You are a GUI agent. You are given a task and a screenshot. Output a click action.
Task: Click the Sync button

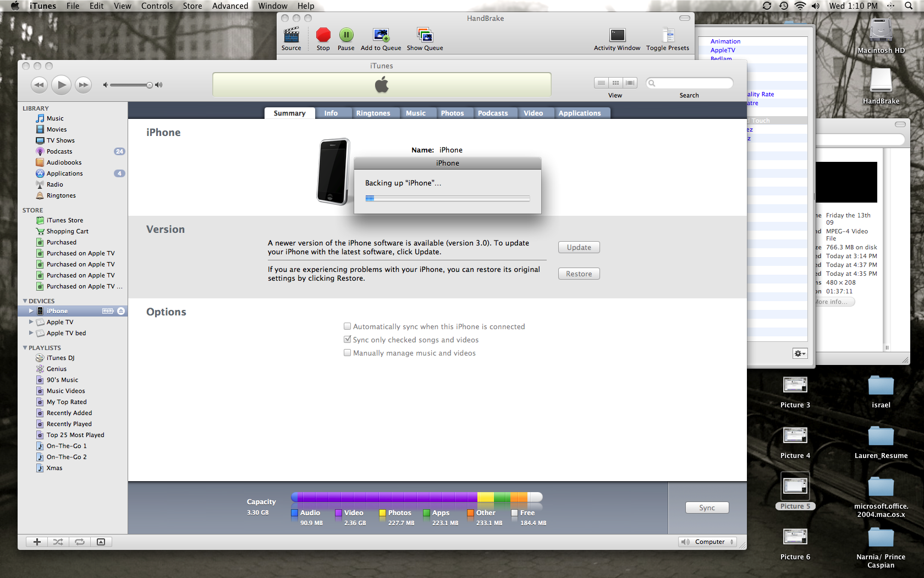pyautogui.click(x=707, y=508)
